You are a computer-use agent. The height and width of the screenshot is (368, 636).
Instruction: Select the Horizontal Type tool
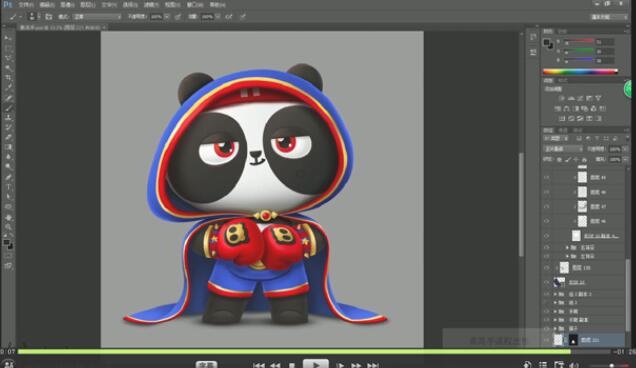(x=8, y=187)
